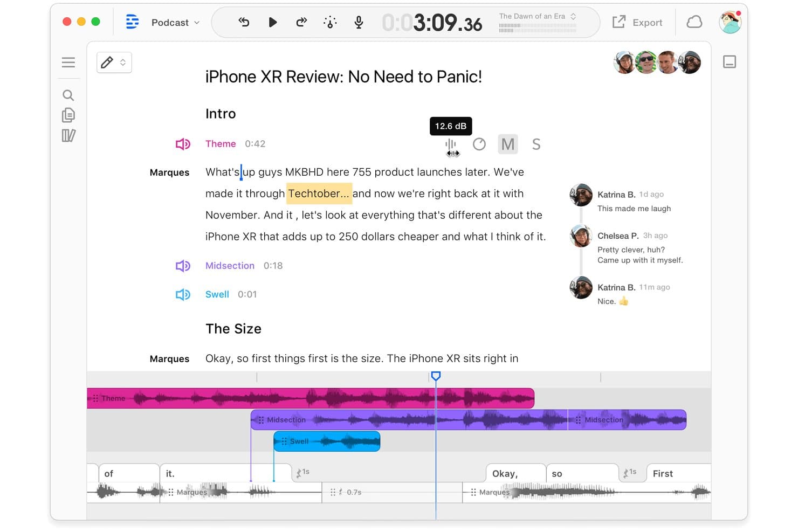This screenshot has width=798, height=532.
Task: Open the Podcast project dropdown
Action: (175, 23)
